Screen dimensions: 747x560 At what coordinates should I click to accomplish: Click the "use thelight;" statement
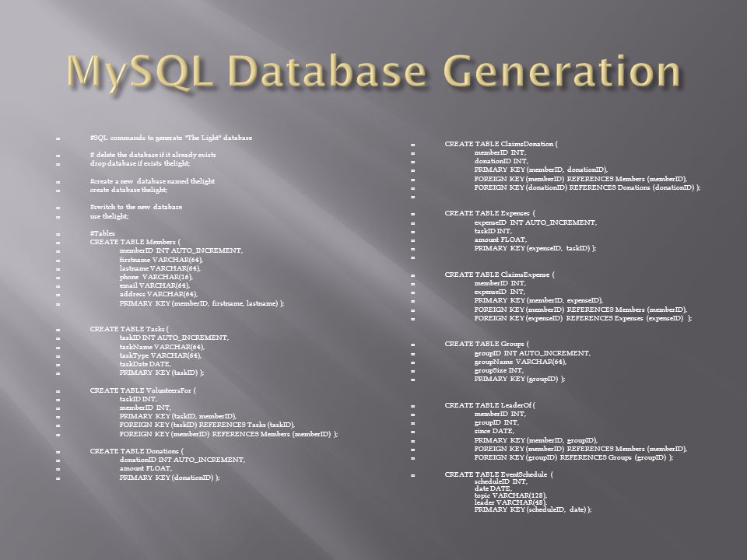(109, 216)
